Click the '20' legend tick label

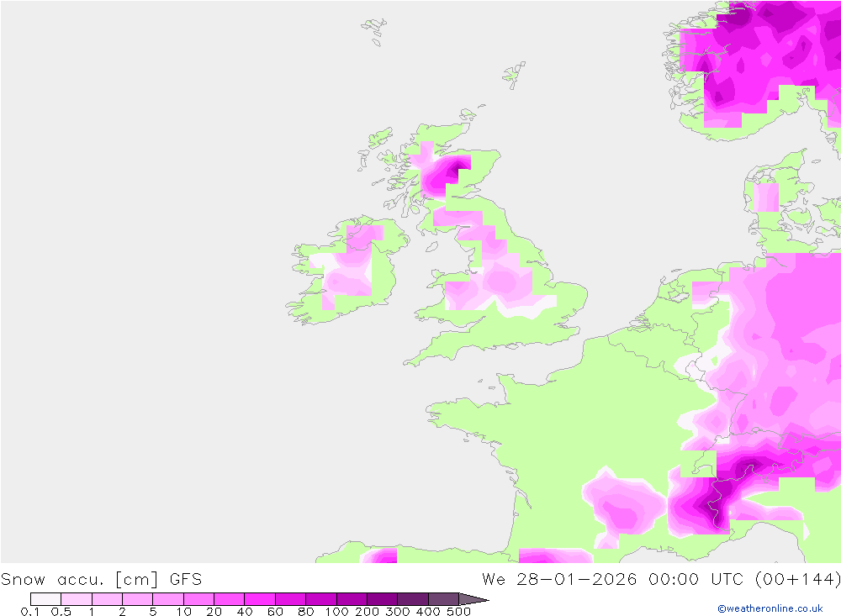coord(214,612)
